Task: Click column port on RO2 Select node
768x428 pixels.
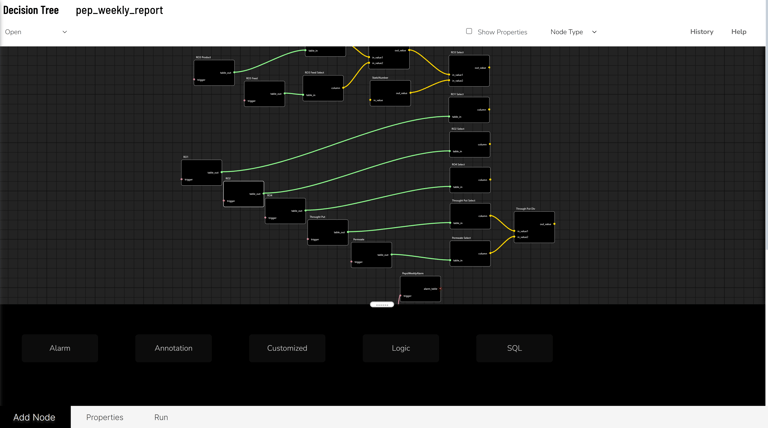Action: tap(490, 144)
